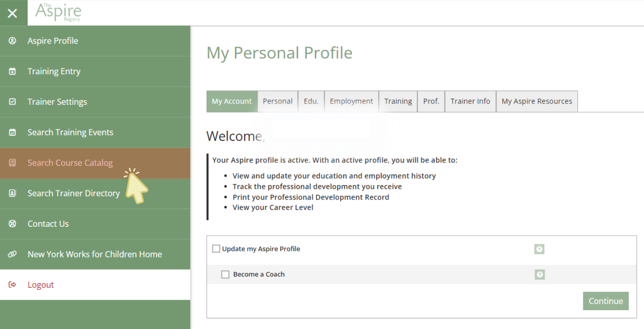Click the Aspire Profile person icon
This screenshot has height=329, width=644.
[x=12, y=41]
